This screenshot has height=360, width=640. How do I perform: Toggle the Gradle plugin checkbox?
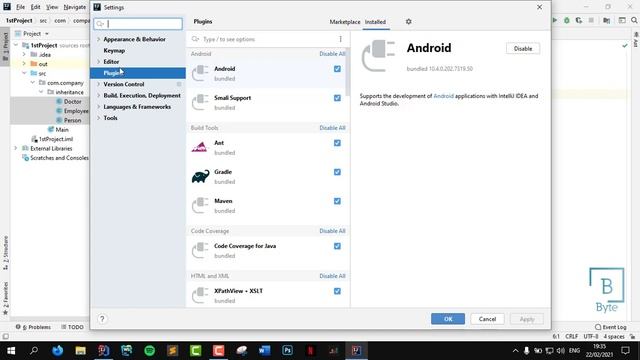[x=337, y=172]
